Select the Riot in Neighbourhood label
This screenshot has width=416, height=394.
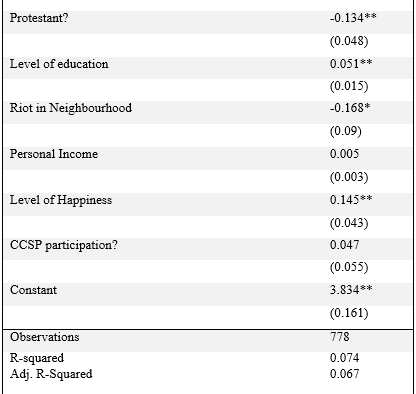click(71, 108)
